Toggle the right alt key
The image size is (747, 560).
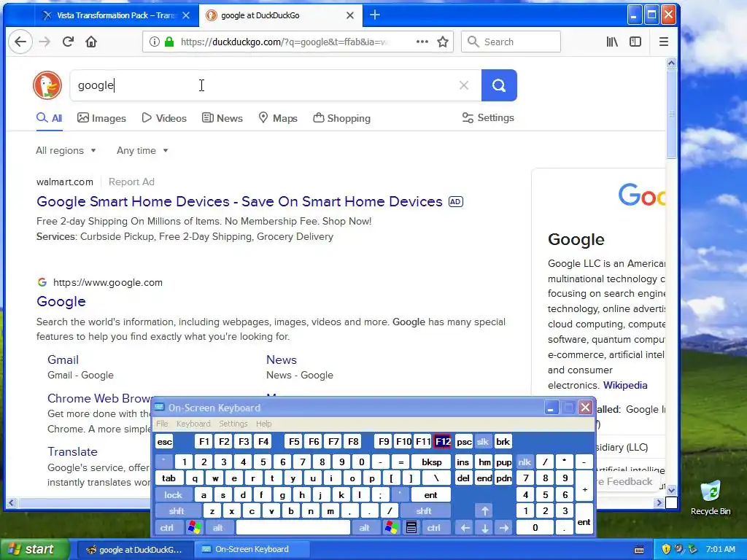[x=365, y=528]
